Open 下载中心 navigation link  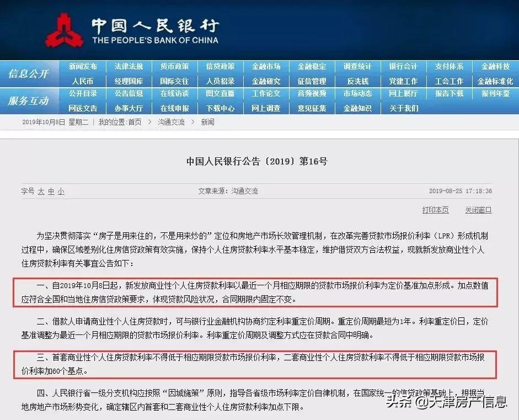(220, 108)
